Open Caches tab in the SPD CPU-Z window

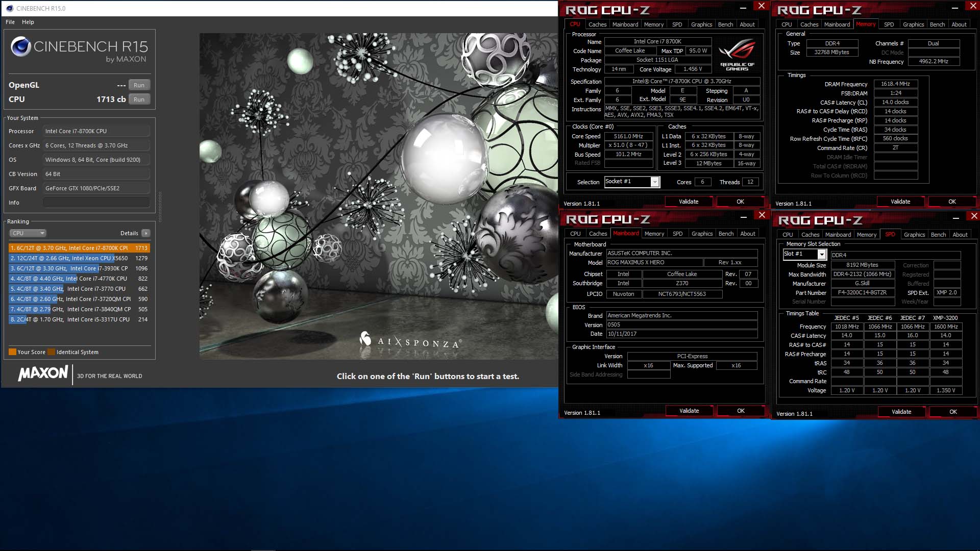pyautogui.click(x=810, y=235)
